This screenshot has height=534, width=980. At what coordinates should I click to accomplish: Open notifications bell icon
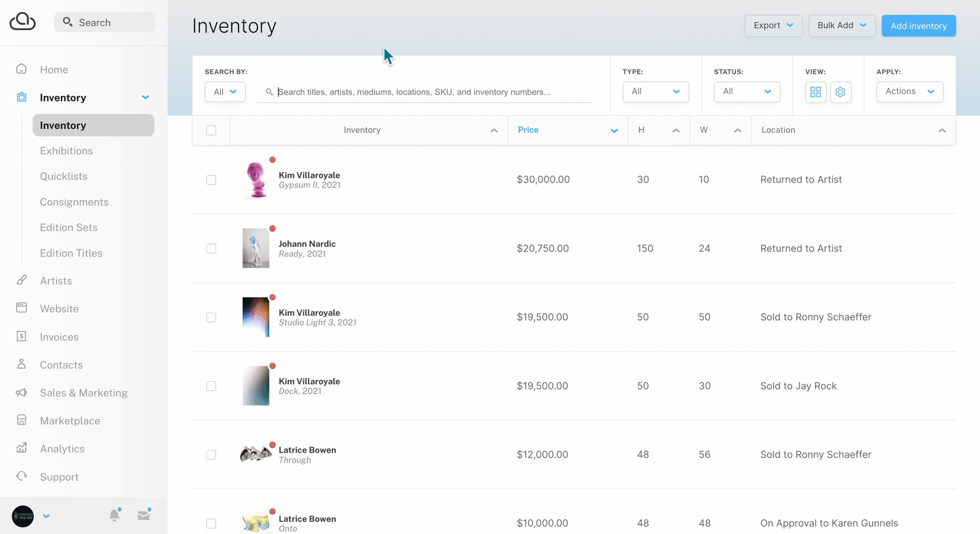pyautogui.click(x=115, y=515)
